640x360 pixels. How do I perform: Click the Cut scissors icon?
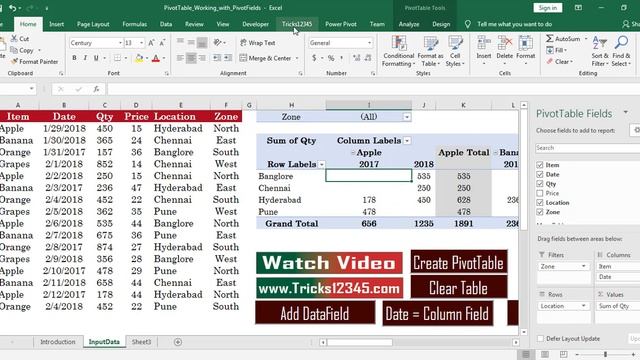14,39
